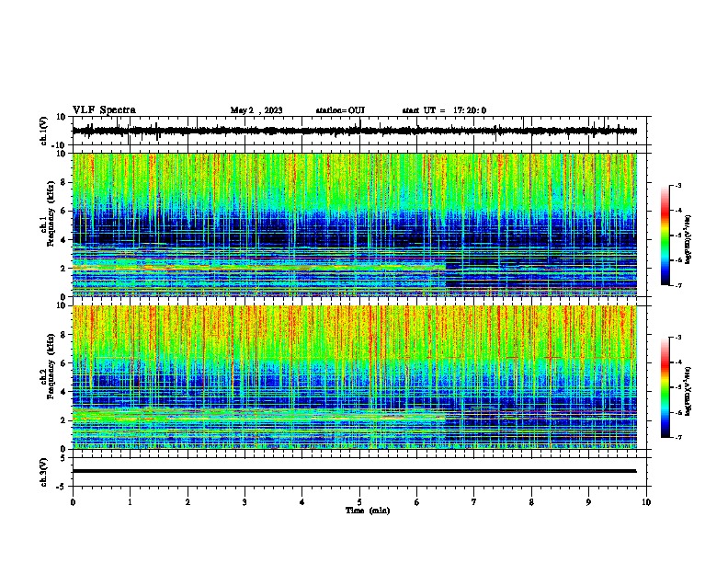Click time axis tick label '0'
The image size is (728, 563).
73,502
